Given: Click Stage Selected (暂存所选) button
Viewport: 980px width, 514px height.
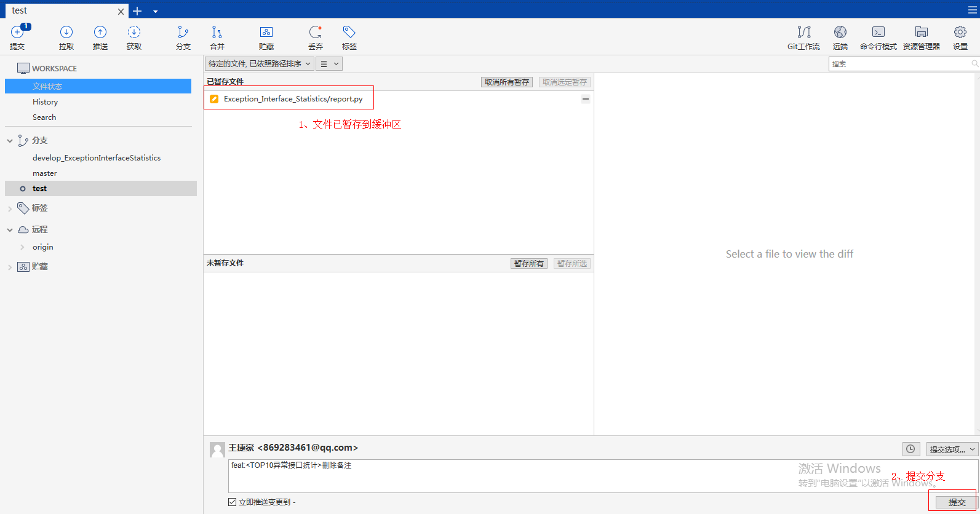Looking at the screenshot, I should tap(572, 263).
